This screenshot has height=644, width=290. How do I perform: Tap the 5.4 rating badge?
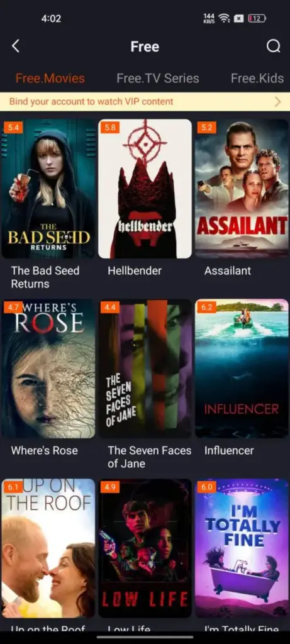pyautogui.click(x=13, y=127)
